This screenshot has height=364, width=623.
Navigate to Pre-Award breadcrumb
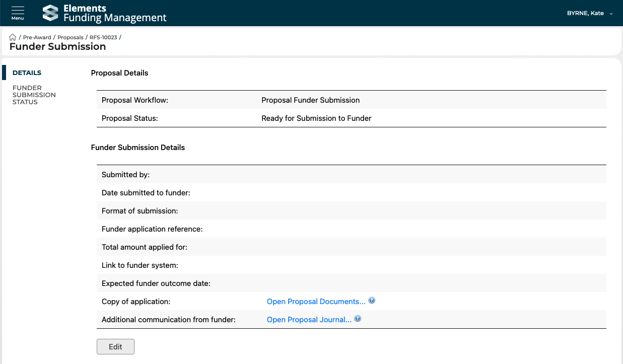pyautogui.click(x=37, y=37)
